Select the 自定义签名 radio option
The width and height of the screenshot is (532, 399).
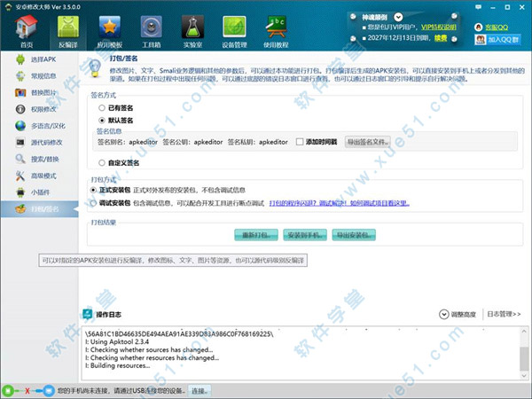[x=102, y=163]
